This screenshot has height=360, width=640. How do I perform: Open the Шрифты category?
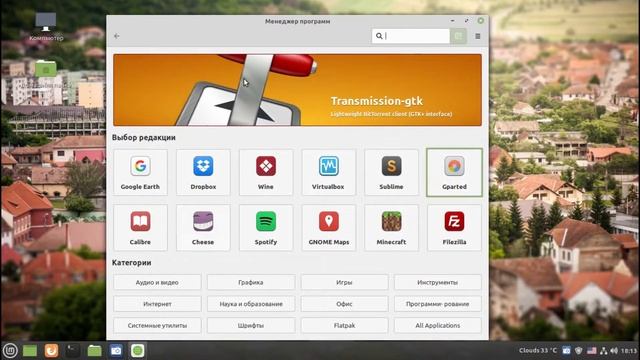(251, 326)
